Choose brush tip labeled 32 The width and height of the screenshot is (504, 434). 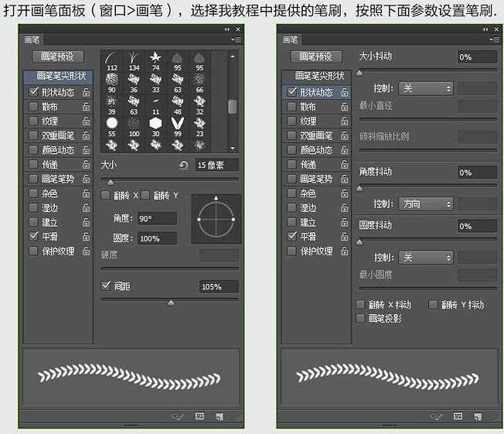click(199, 105)
